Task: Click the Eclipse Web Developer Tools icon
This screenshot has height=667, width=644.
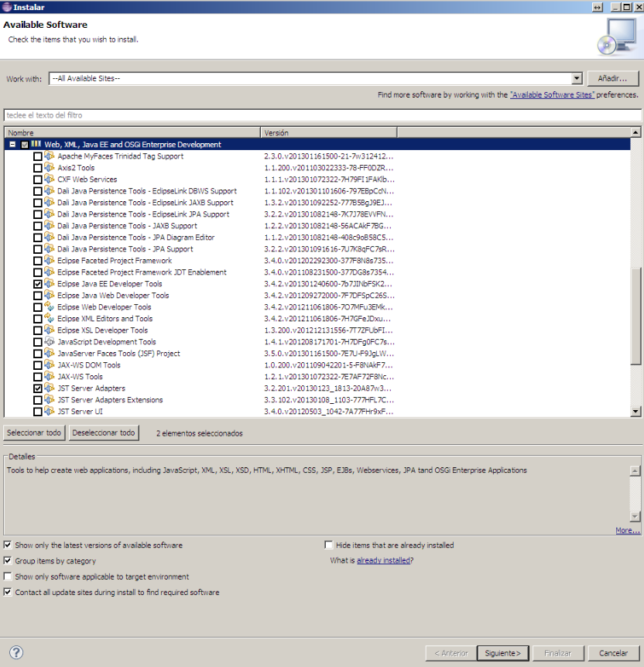Action: [x=50, y=306]
